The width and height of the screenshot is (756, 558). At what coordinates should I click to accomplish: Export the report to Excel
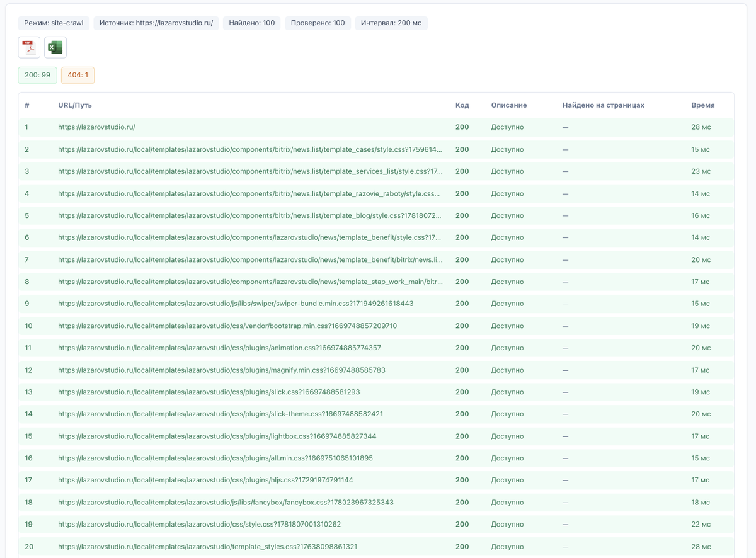(x=55, y=47)
